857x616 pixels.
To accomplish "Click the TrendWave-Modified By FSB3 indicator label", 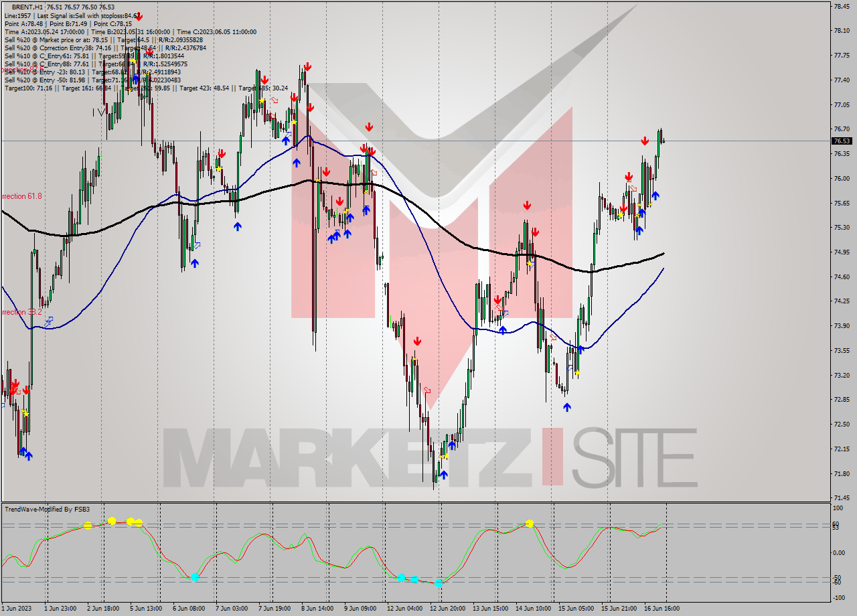I will [47, 510].
